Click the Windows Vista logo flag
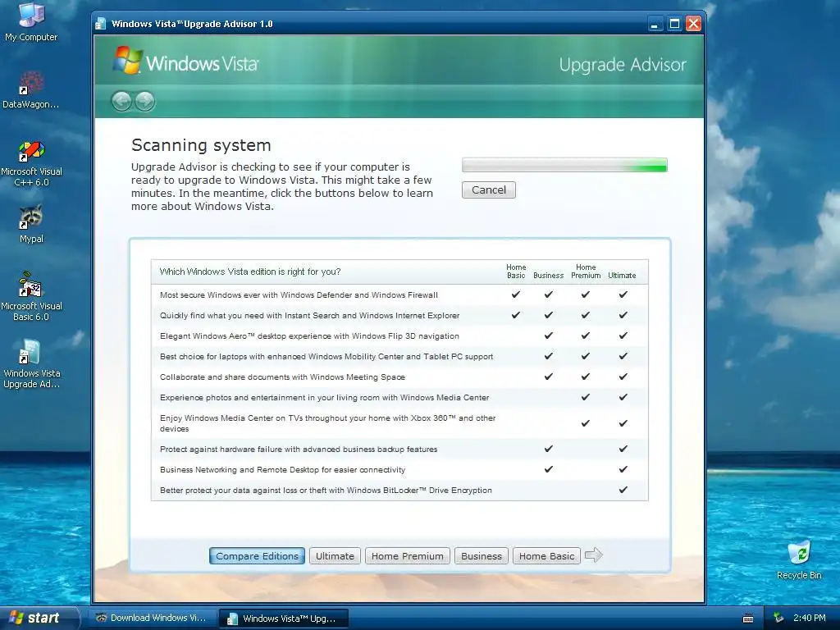This screenshot has width=840, height=630. [127, 60]
